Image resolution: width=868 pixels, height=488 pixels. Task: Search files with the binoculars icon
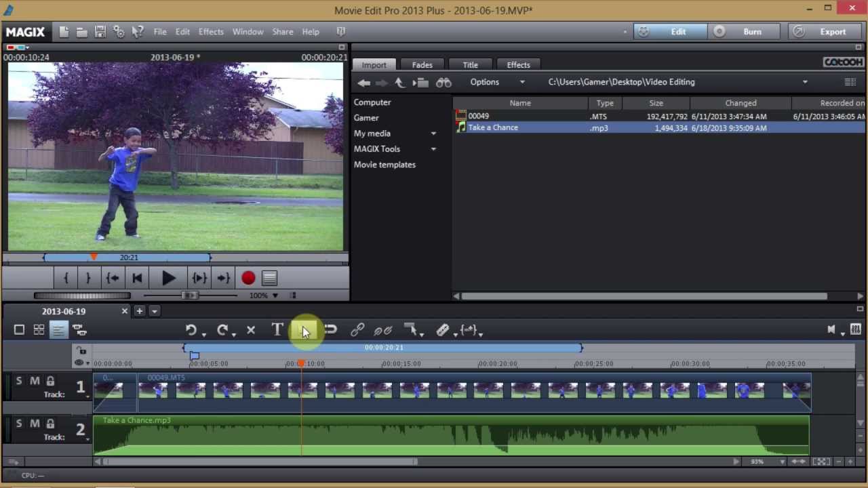(x=443, y=83)
